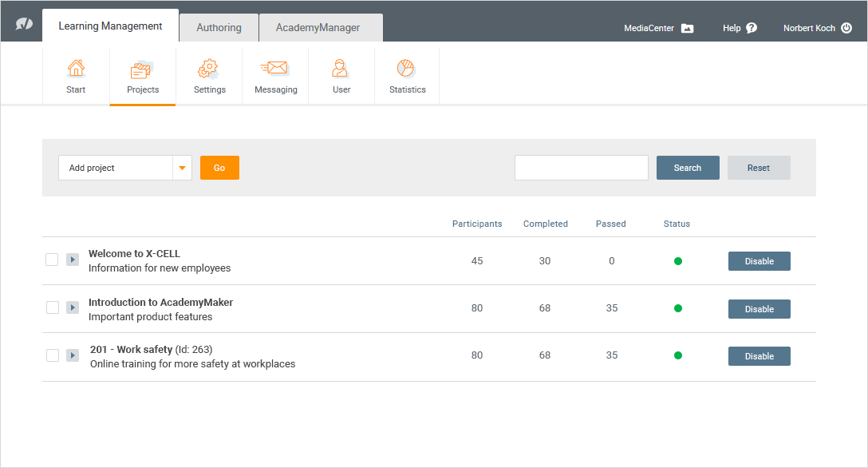Check the Welcome to X-CELL checkbox
The height and width of the screenshot is (468, 868).
pyautogui.click(x=52, y=259)
